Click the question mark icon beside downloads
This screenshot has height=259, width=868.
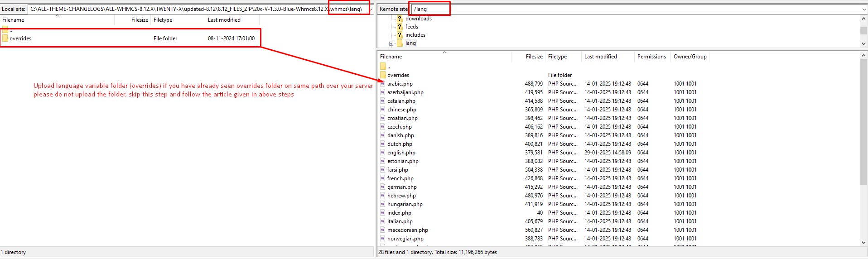pos(400,19)
